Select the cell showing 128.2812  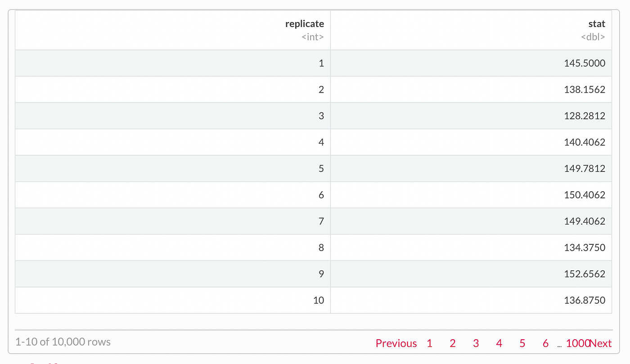coord(585,116)
